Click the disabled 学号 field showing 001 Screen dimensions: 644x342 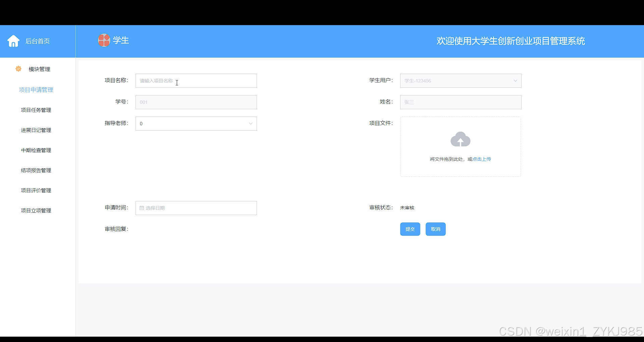point(196,102)
